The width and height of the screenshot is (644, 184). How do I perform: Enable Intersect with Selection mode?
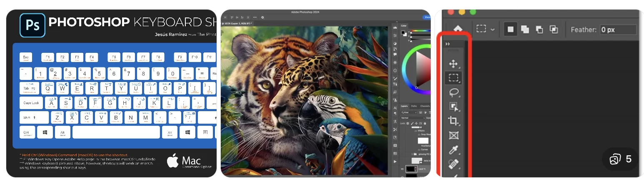pos(554,30)
